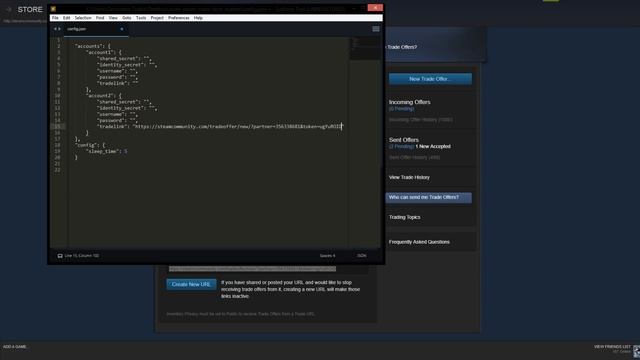640x360 pixels.
Task: Place cursor on the tradelink URL line
Action: 220,127
